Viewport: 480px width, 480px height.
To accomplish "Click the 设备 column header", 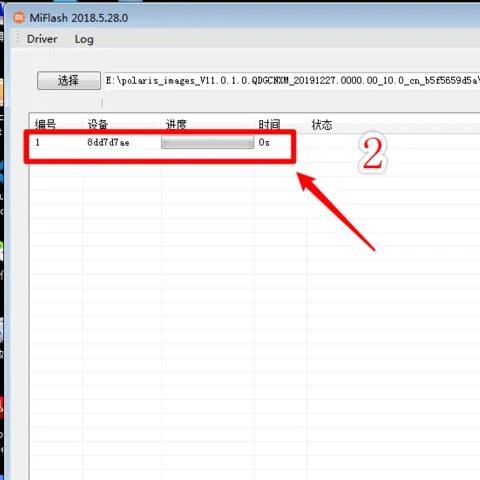I will [98, 124].
